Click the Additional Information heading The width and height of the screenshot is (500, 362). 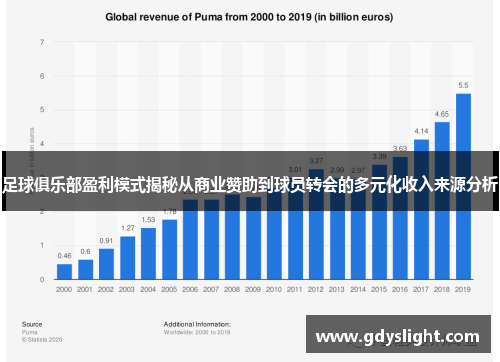197,324
